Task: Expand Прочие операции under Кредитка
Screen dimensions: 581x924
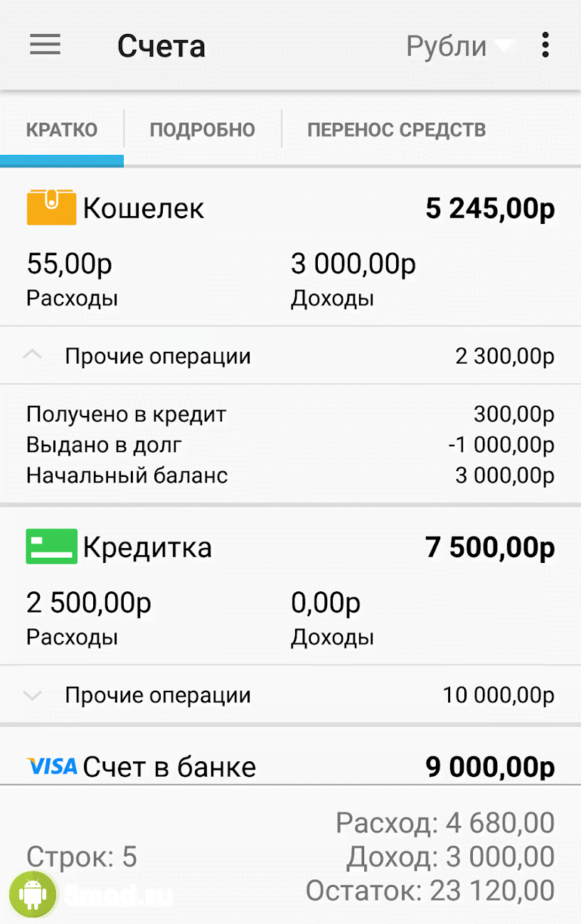Action: click(x=33, y=695)
